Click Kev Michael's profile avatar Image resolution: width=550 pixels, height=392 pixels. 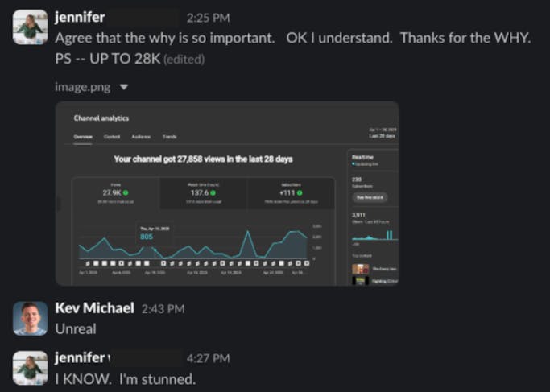30,319
